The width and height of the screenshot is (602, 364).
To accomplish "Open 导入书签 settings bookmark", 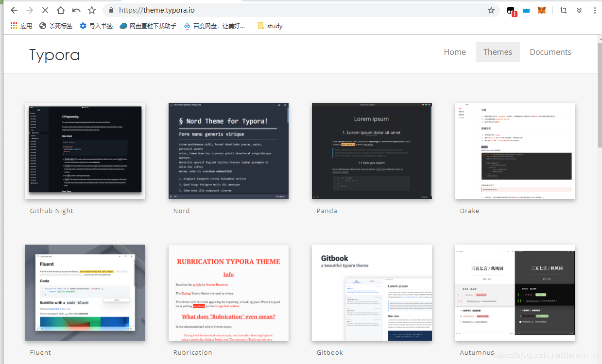I will tap(96, 26).
